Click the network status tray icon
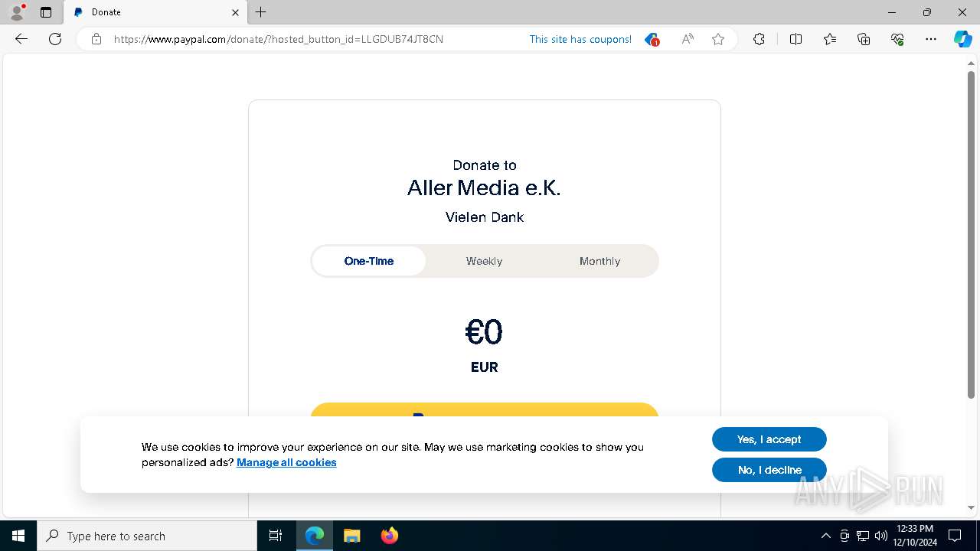The width and height of the screenshot is (980, 551). coord(863,536)
